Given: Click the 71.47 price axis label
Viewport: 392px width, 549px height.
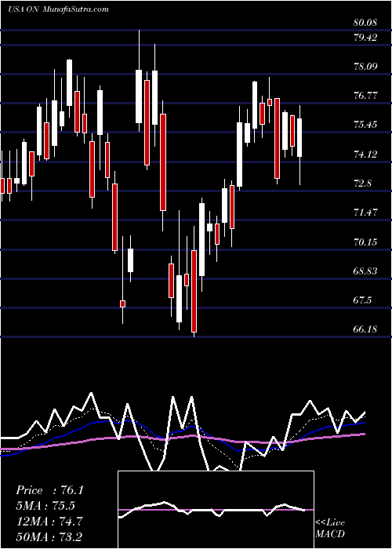Looking at the screenshot, I should tap(365, 213).
